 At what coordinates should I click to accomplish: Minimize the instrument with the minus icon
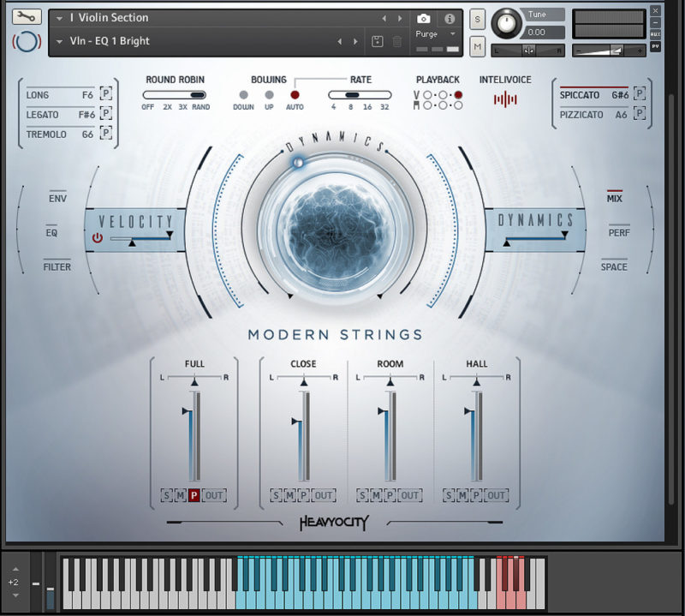[x=655, y=22]
